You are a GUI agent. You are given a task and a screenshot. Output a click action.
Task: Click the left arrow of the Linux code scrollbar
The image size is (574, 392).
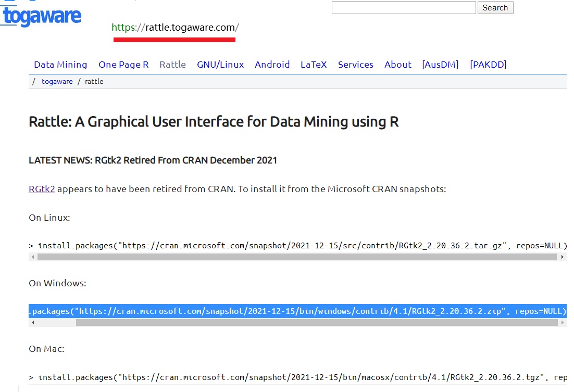pyautogui.click(x=33, y=257)
